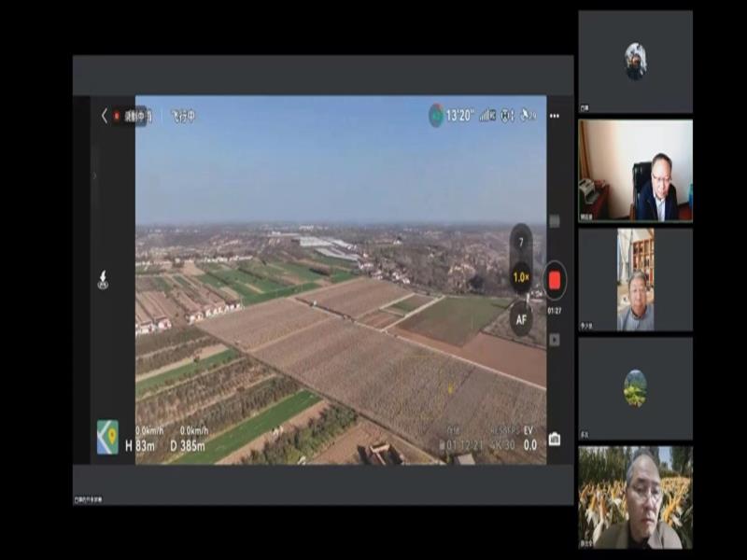Tap the D 385m distance readout

[188, 446]
